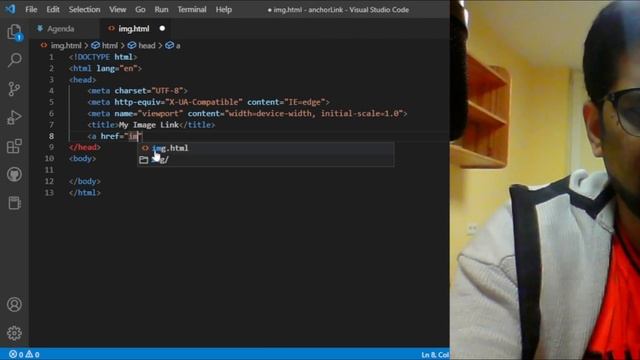Open the Source Control view
Screen dimensions: 640x360
click(x=14, y=89)
